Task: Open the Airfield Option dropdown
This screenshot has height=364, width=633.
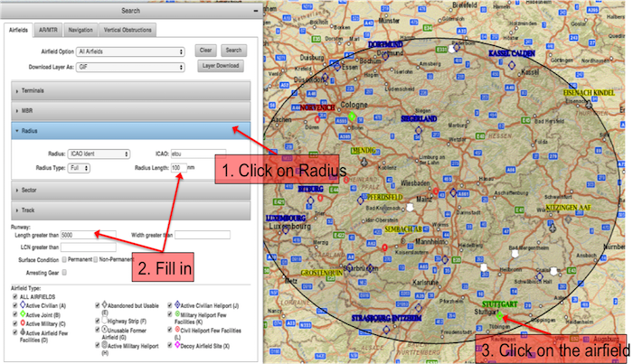Action: pos(130,50)
